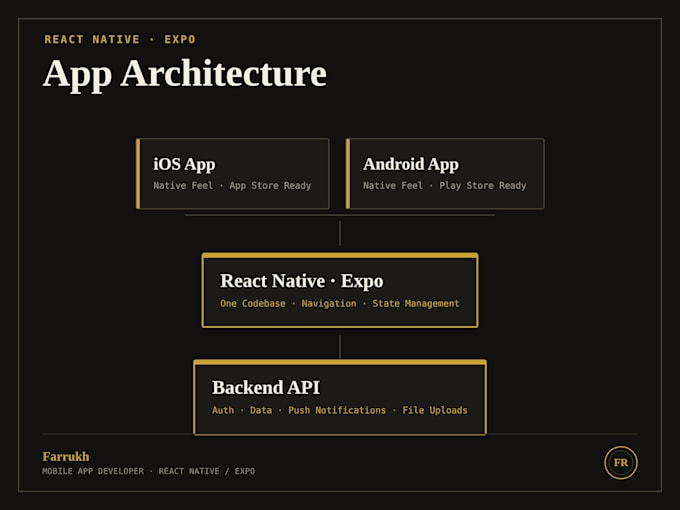Click 'Auth · Data · Push Notifications · File Uploads' text
This screenshot has width=680, height=510.
coord(340,410)
